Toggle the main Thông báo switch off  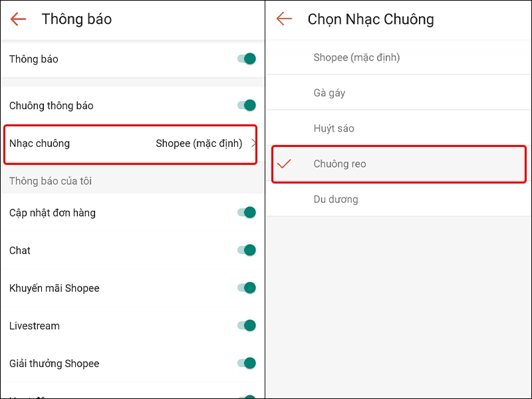(x=247, y=59)
